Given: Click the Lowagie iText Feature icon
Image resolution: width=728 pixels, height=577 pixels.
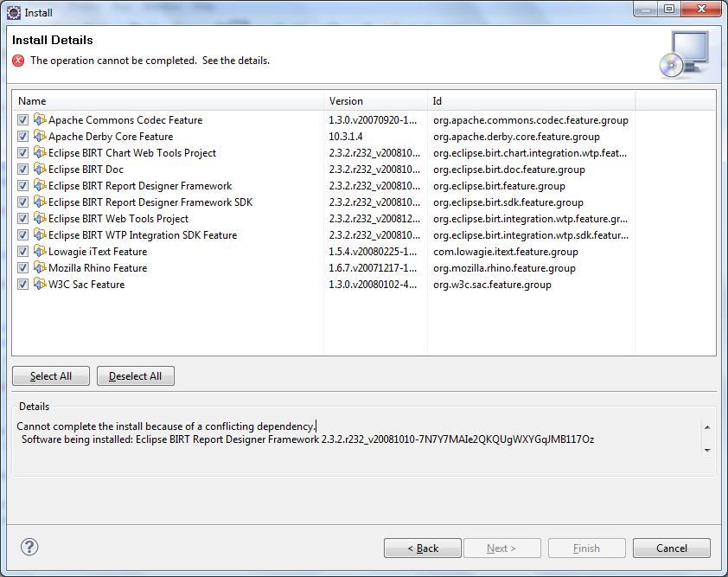Looking at the screenshot, I should tap(41, 252).
